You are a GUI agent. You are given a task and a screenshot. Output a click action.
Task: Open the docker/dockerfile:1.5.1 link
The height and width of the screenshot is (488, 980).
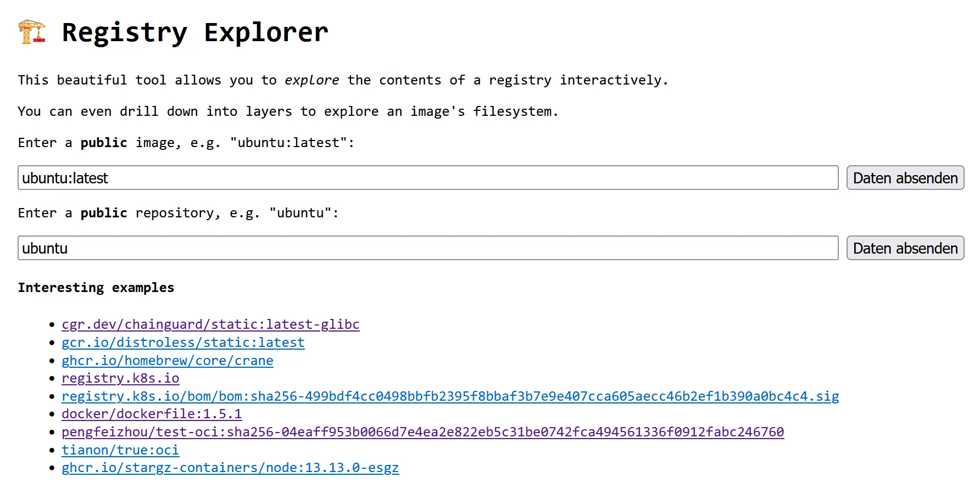(152, 414)
